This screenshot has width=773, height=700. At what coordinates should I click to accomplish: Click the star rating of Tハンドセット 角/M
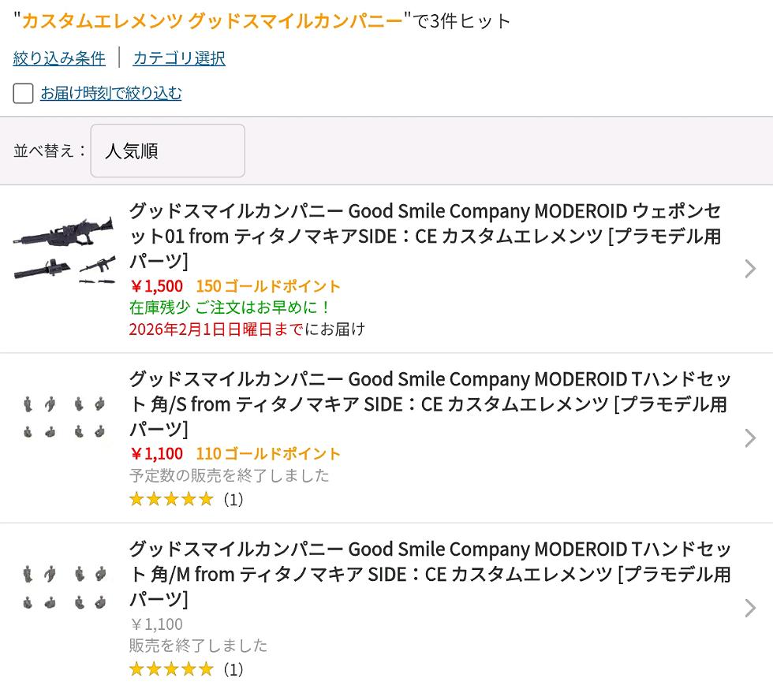[171, 669]
